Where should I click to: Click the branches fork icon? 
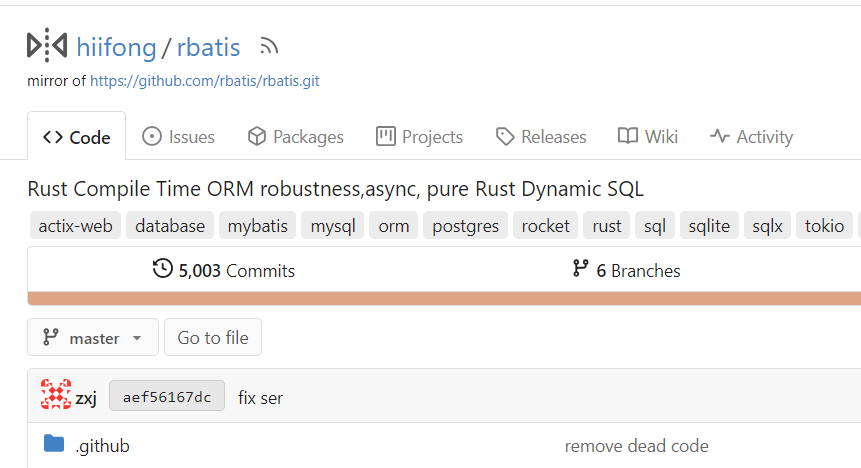click(x=580, y=269)
